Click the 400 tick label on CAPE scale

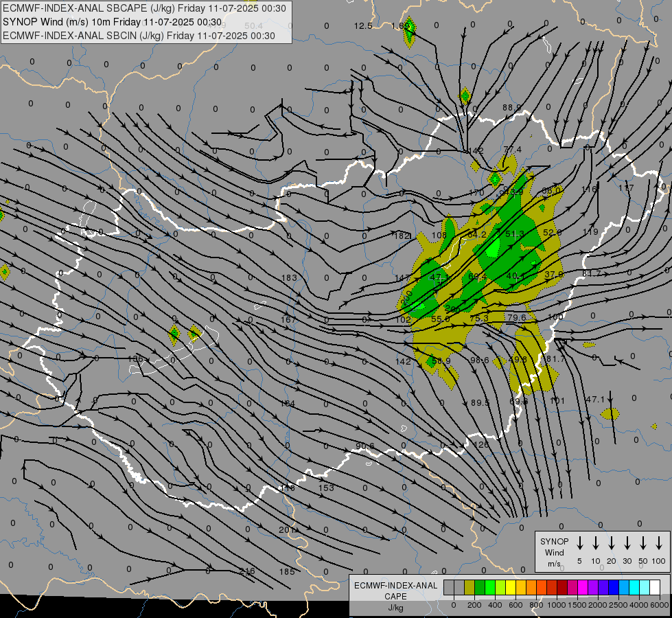tap(495, 605)
